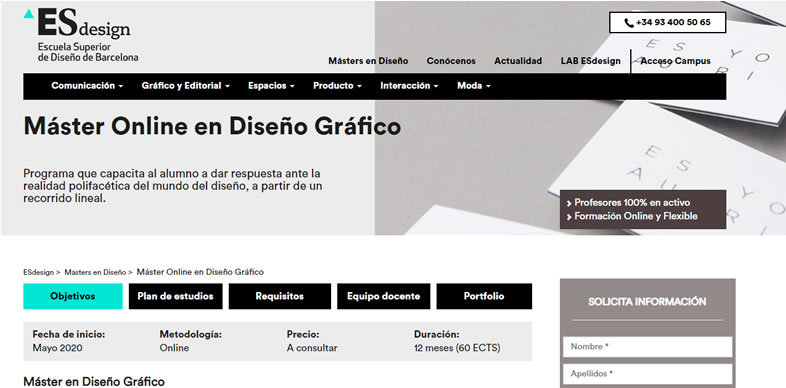Click Másters en Diseño breadcrumb
This screenshot has height=388, width=786.
tap(95, 272)
